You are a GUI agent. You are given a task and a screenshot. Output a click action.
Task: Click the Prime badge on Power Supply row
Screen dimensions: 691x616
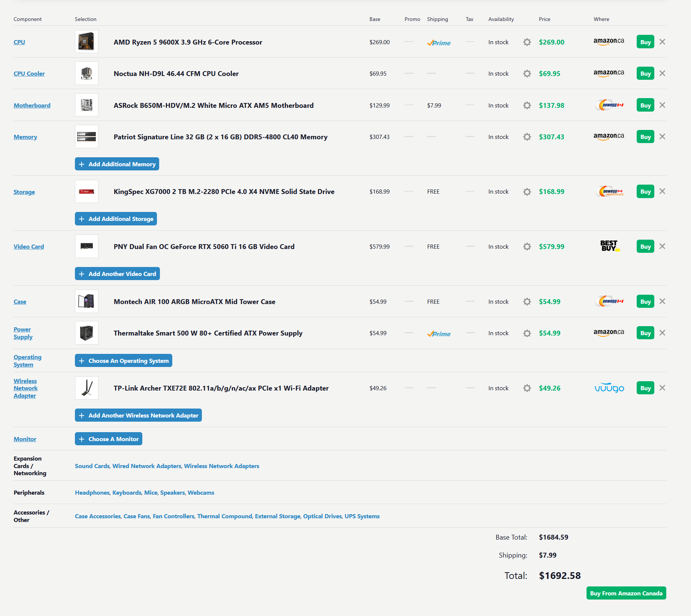[x=439, y=334]
